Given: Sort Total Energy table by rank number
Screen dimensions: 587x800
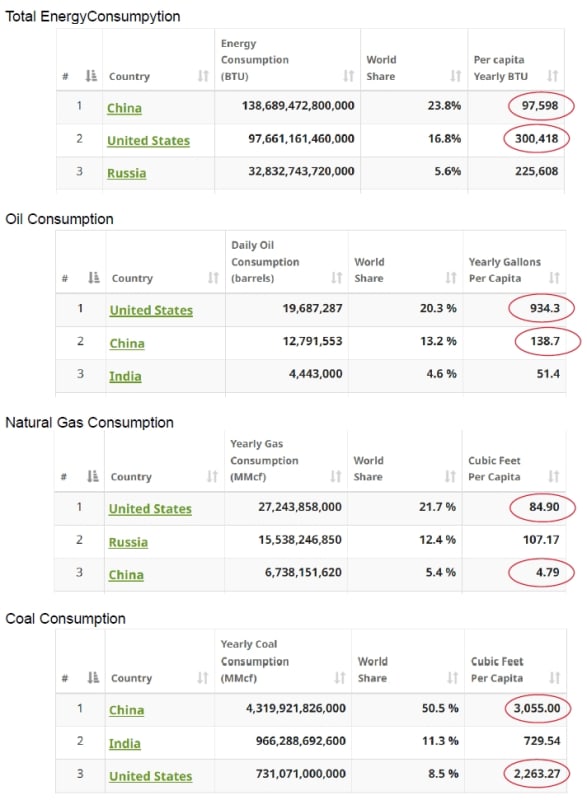Looking at the screenshot, I should [x=91, y=76].
